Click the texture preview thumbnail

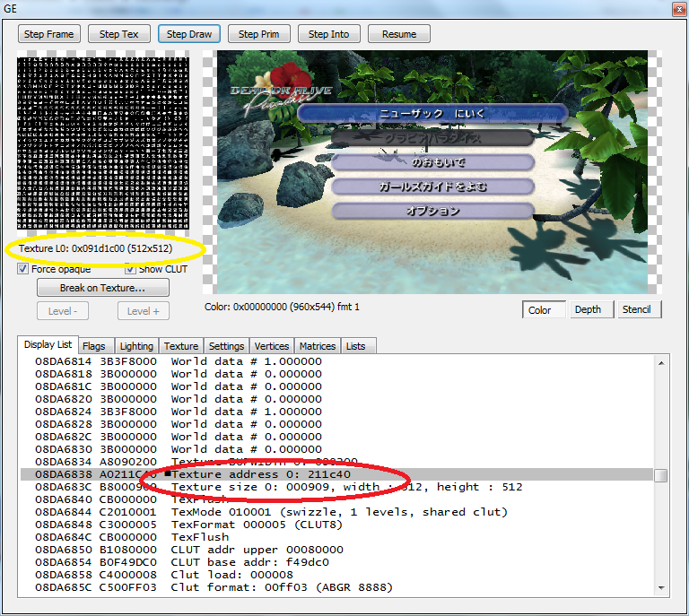tap(103, 143)
